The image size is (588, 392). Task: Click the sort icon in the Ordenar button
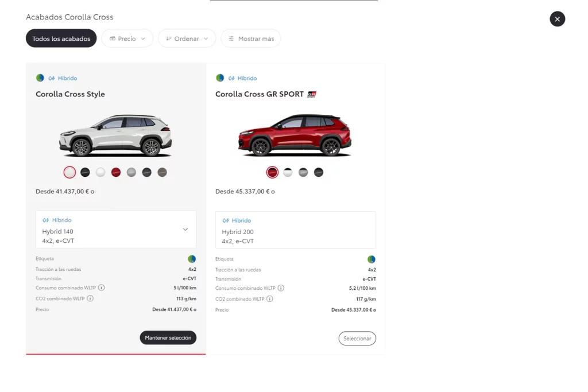coord(169,38)
